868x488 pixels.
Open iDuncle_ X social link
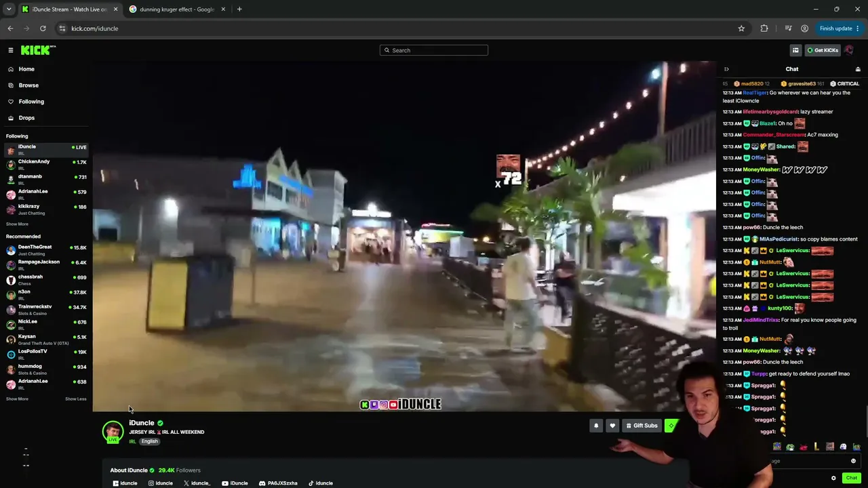[x=197, y=483]
